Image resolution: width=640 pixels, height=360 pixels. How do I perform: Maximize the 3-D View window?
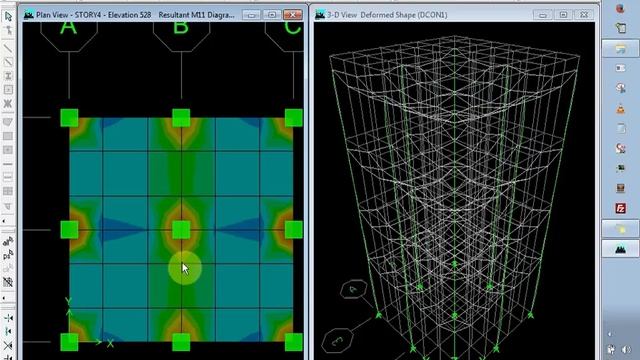coord(563,15)
